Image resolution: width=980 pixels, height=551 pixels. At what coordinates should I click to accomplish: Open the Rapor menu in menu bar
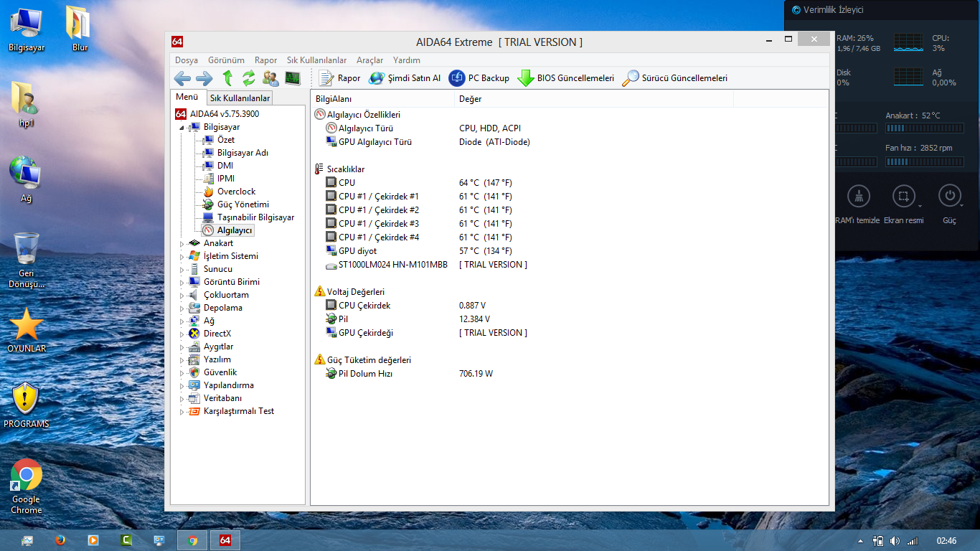click(265, 60)
